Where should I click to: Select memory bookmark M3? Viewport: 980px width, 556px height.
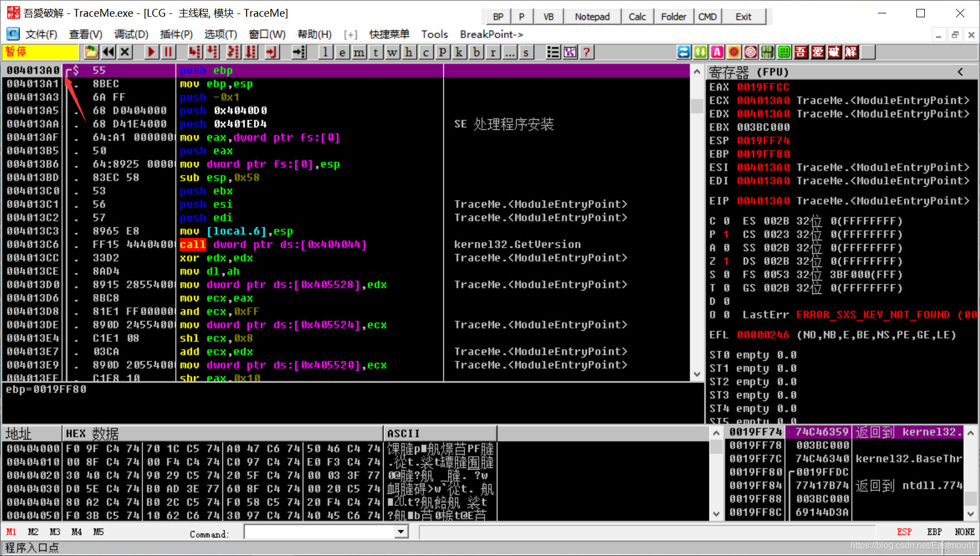(55, 532)
